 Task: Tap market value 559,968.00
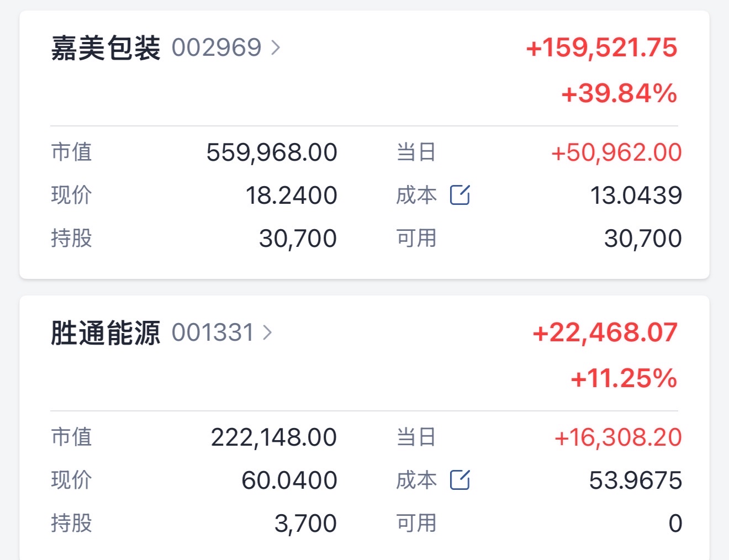pyautogui.click(x=272, y=152)
